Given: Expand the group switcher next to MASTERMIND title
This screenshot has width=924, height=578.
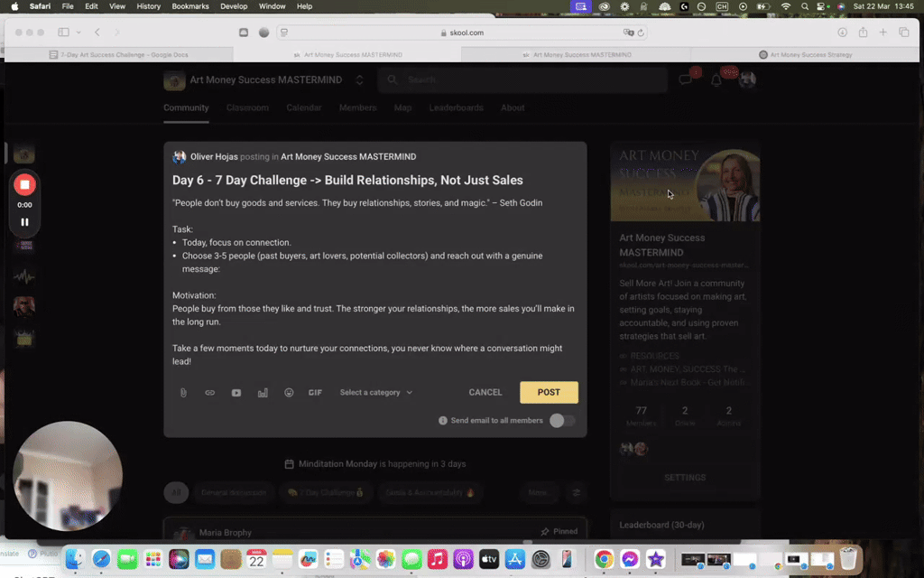Looking at the screenshot, I should [x=359, y=80].
